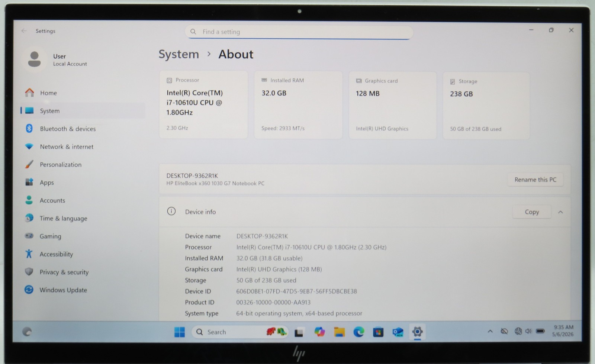Open Microsoft Store from taskbar
Image resolution: width=595 pixels, height=364 pixels.
(378, 332)
